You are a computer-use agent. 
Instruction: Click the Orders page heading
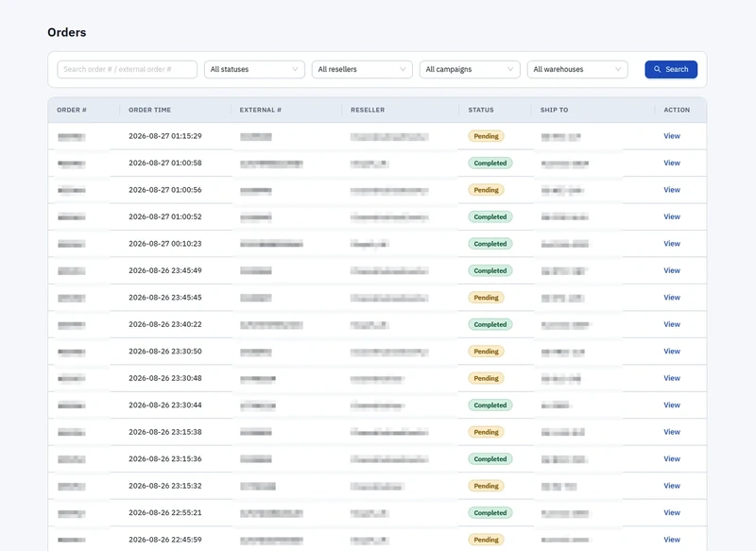pyautogui.click(x=66, y=32)
